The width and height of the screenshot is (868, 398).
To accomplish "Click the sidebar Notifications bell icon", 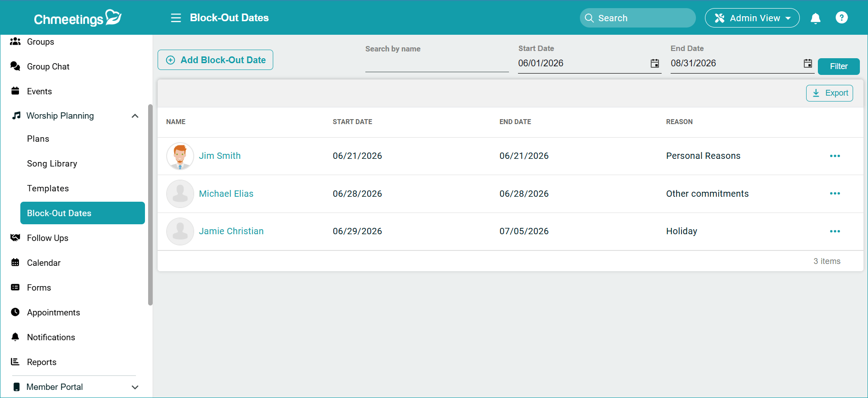I will (x=15, y=337).
